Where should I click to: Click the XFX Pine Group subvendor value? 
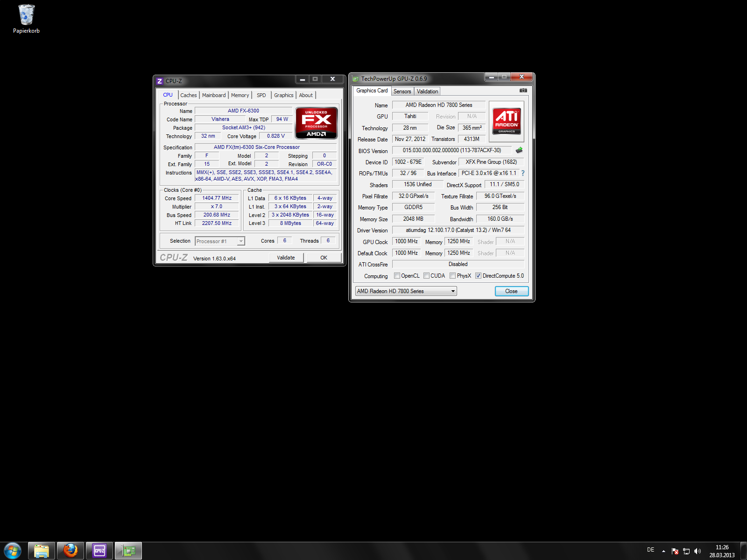491,162
